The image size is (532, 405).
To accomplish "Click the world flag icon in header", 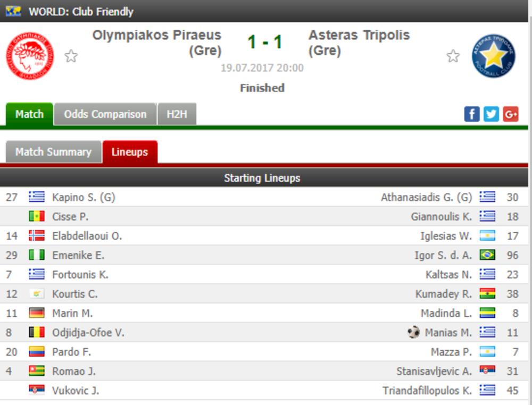I will click(x=13, y=11).
